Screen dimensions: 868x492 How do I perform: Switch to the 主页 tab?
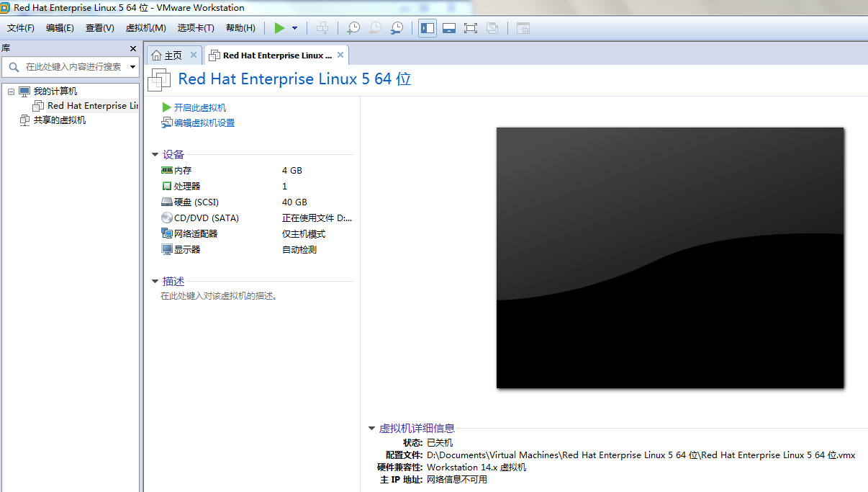point(173,54)
